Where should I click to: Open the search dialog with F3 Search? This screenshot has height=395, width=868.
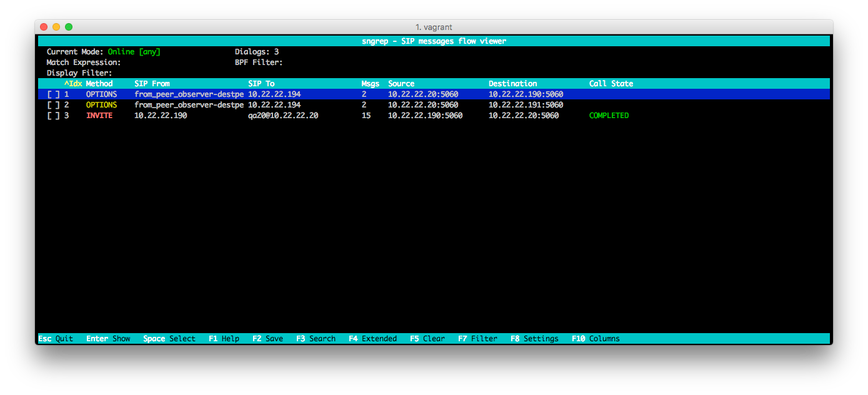[x=315, y=338]
